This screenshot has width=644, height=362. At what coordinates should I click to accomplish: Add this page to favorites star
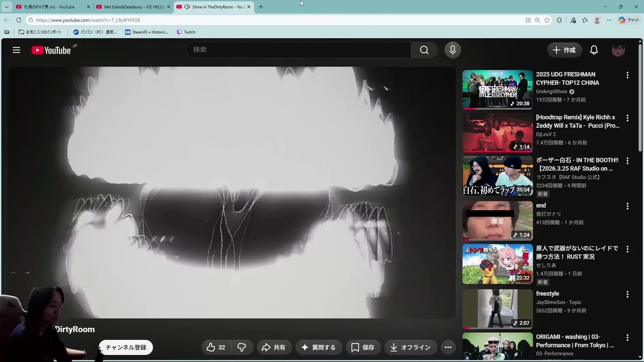547,20
